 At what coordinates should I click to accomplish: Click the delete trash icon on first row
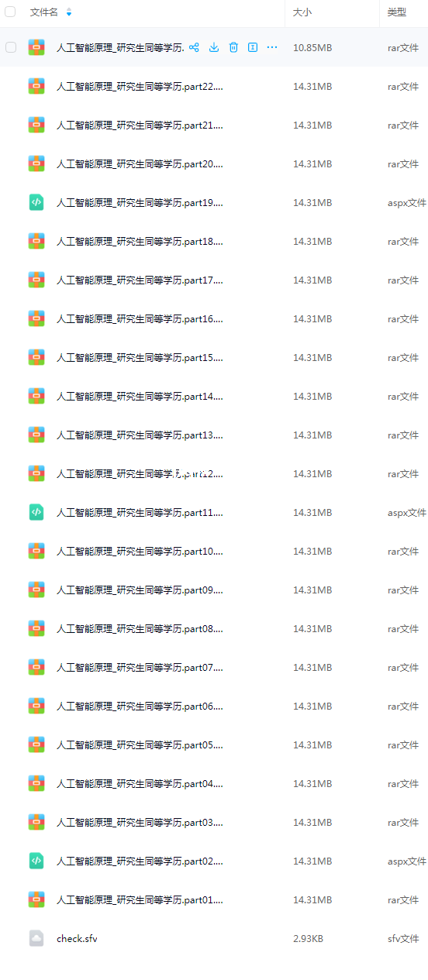coord(233,47)
